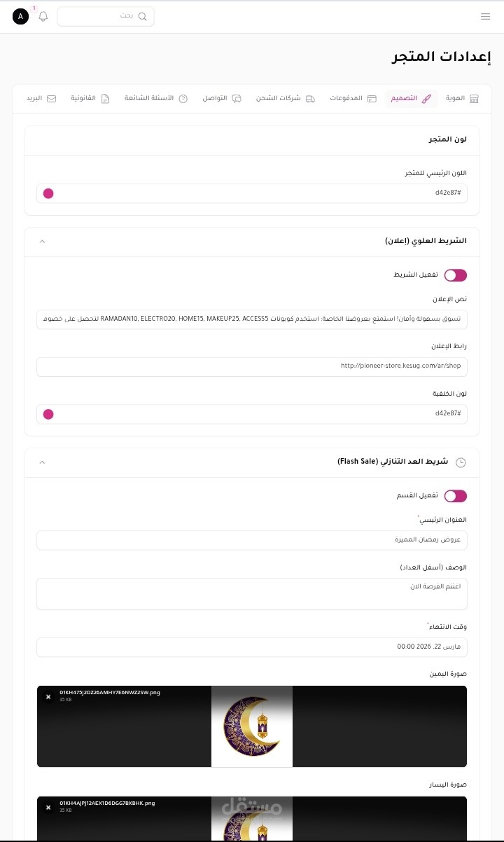Image resolution: width=504 pixels, height=842 pixels.
Task: Toggle the تفعيل القسم switch
Action: pyautogui.click(x=455, y=496)
